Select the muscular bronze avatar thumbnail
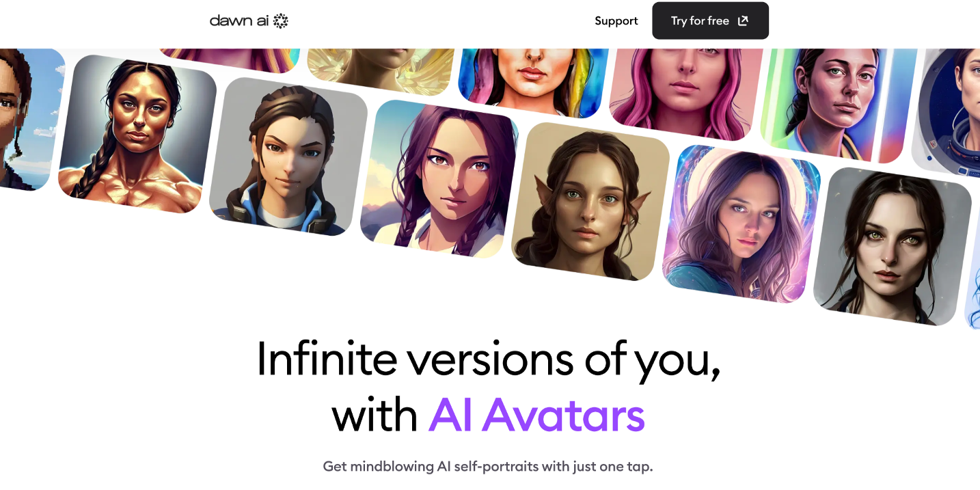 pyautogui.click(x=137, y=134)
